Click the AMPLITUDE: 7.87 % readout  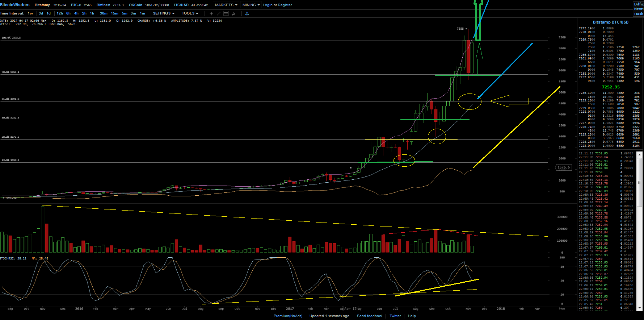pos(186,21)
